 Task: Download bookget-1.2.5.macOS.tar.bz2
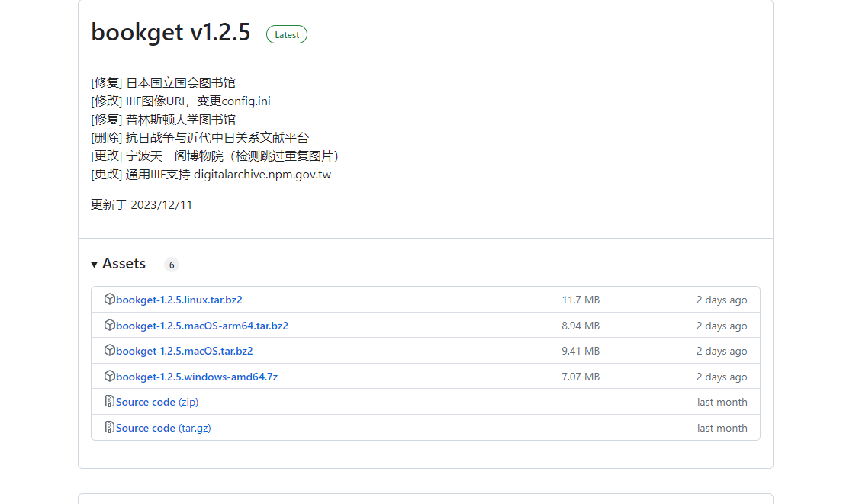184,352
